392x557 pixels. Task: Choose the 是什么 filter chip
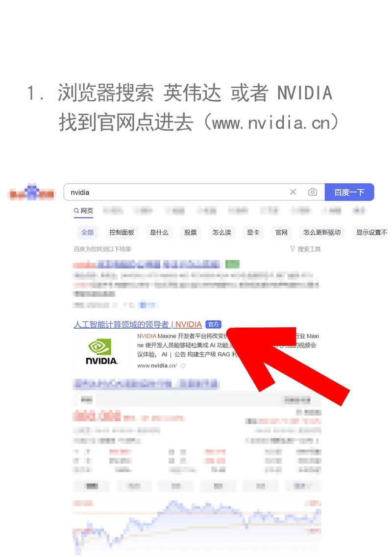pyautogui.click(x=159, y=232)
